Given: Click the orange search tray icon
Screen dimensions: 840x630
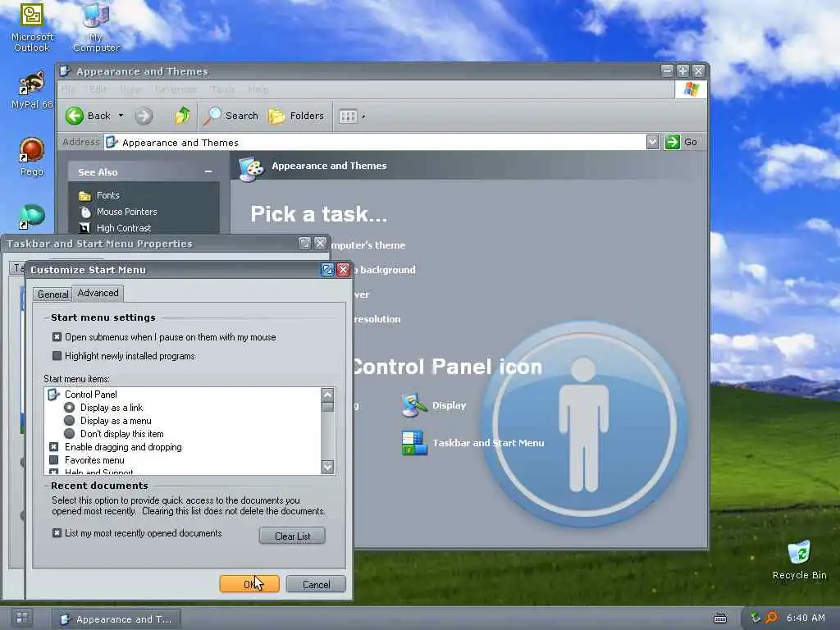Looking at the screenshot, I should [771, 618].
